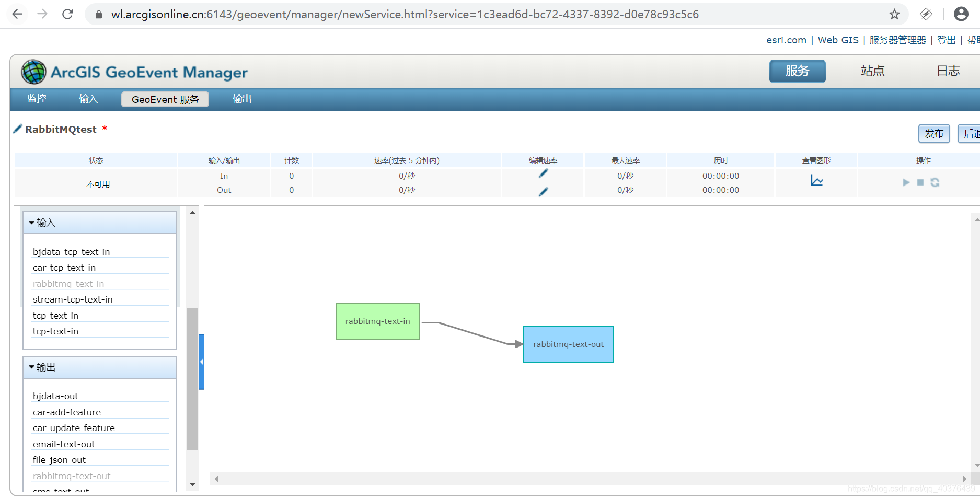Click the canvas vertical scrollbar down arrow
The height and width of the screenshot is (498, 980).
pos(976,466)
